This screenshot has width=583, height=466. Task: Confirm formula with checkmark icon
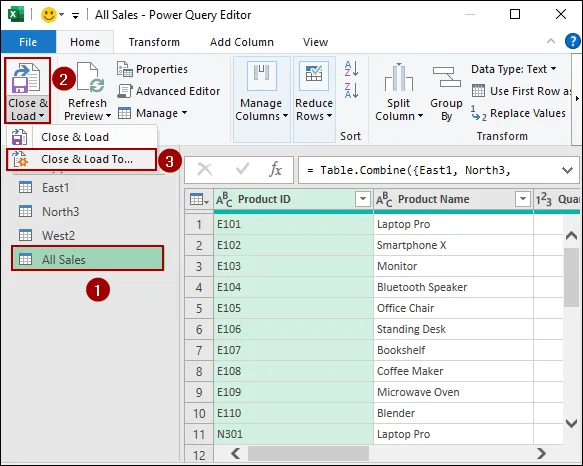(x=242, y=170)
